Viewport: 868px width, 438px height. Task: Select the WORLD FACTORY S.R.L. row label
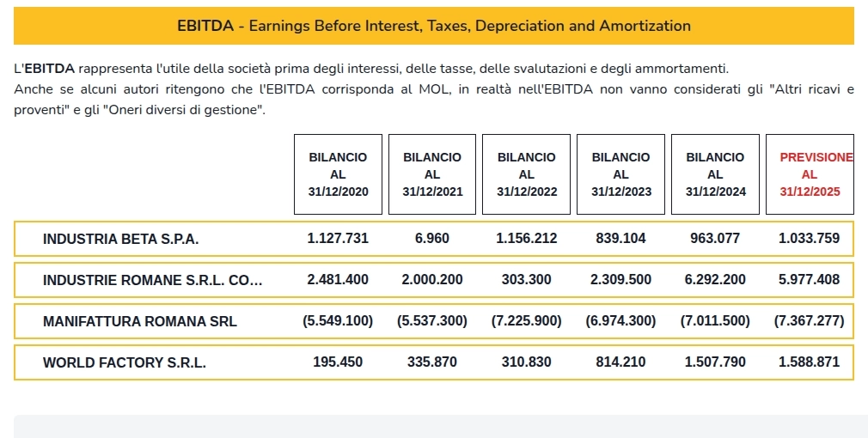pyautogui.click(x=124, y=362)
